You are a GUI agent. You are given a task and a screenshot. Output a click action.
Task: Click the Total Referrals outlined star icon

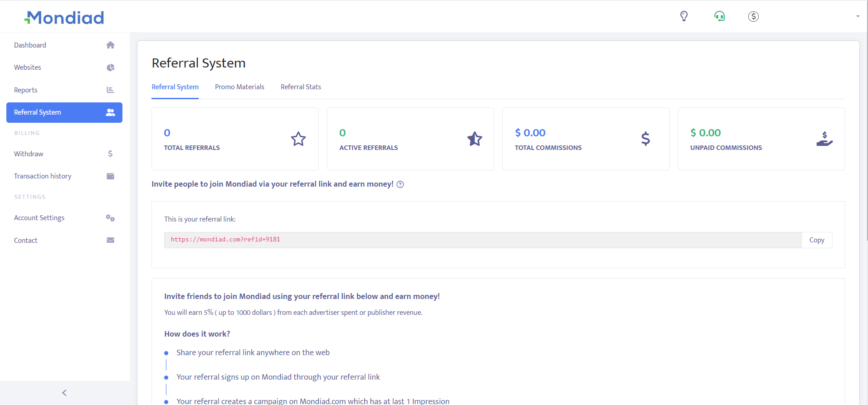(x=298, y=139)
